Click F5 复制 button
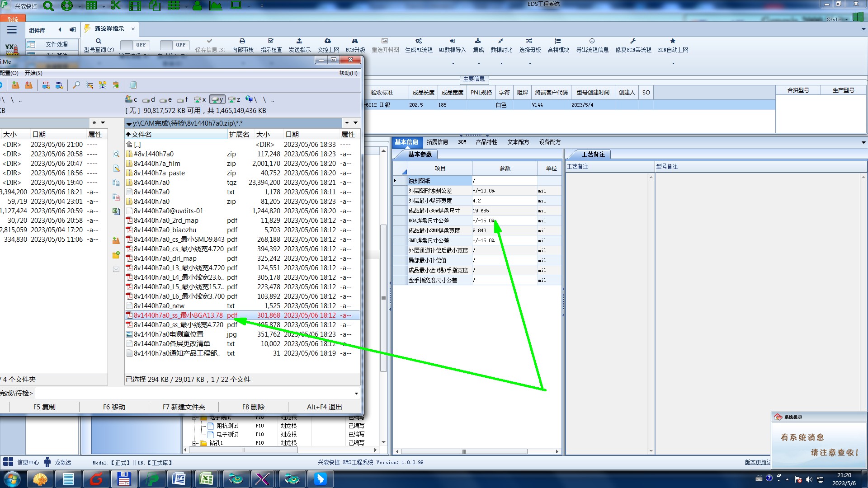The image size is (868, 488). (44, 407)
